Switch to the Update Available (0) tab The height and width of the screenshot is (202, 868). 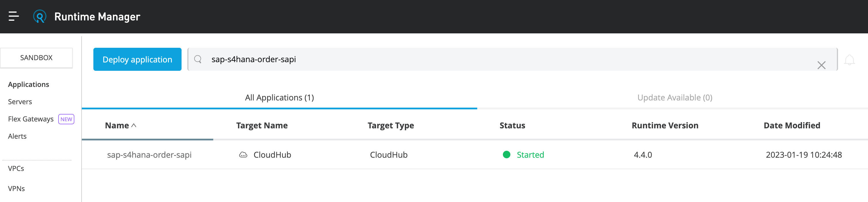coord(675,98)
